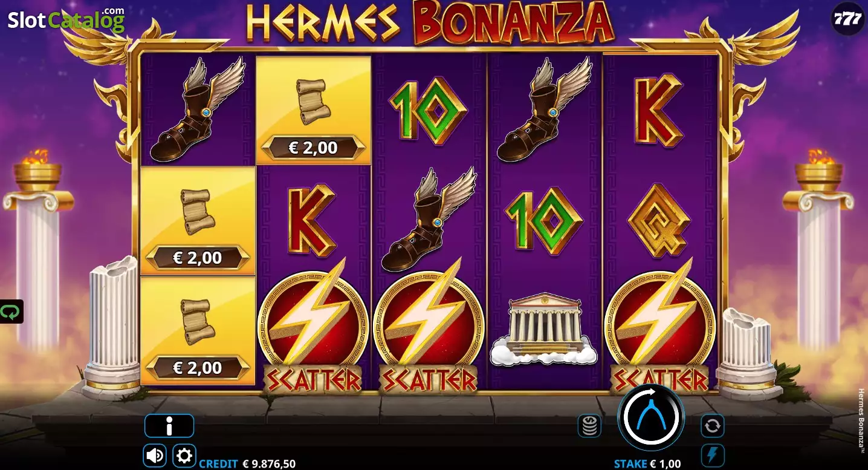Click the credit balance € 9.876,50

(x=269, y=464)
